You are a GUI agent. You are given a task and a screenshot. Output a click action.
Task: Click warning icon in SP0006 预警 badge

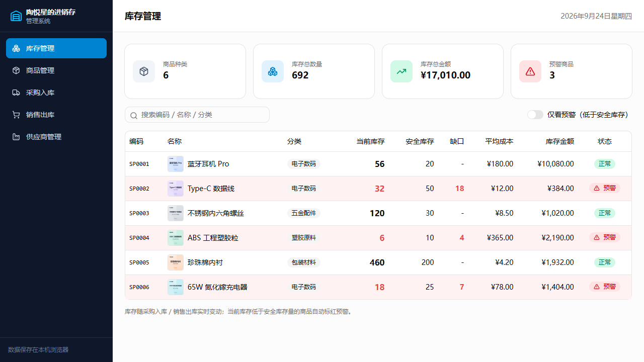click(597, 287)
